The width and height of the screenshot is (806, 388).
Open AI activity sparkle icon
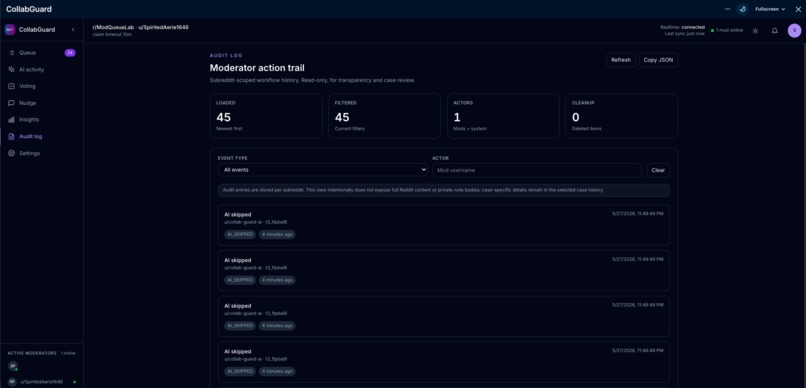coord(11,69)
